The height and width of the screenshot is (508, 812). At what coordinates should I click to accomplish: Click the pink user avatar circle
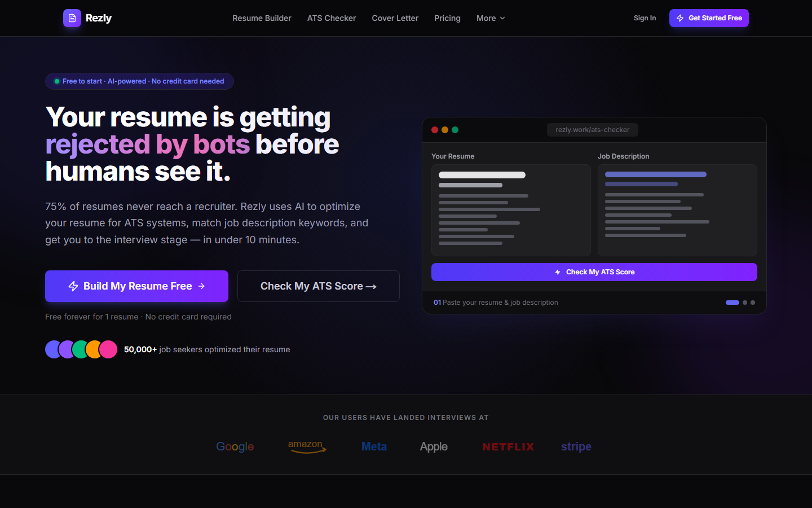click(108, 349)
